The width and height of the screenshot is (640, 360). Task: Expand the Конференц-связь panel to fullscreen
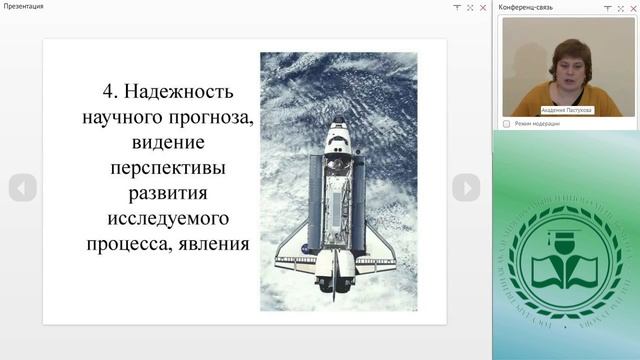tap(621, 8)
